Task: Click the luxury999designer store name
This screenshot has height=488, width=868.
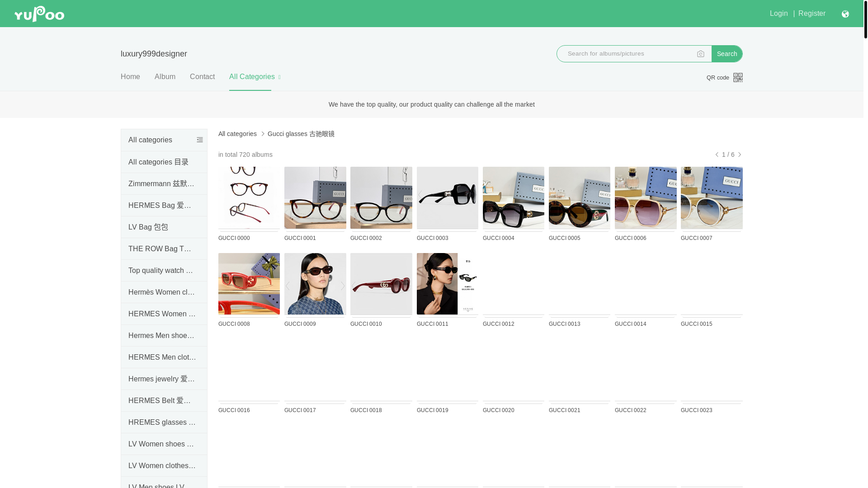Action: click(154, 54)
